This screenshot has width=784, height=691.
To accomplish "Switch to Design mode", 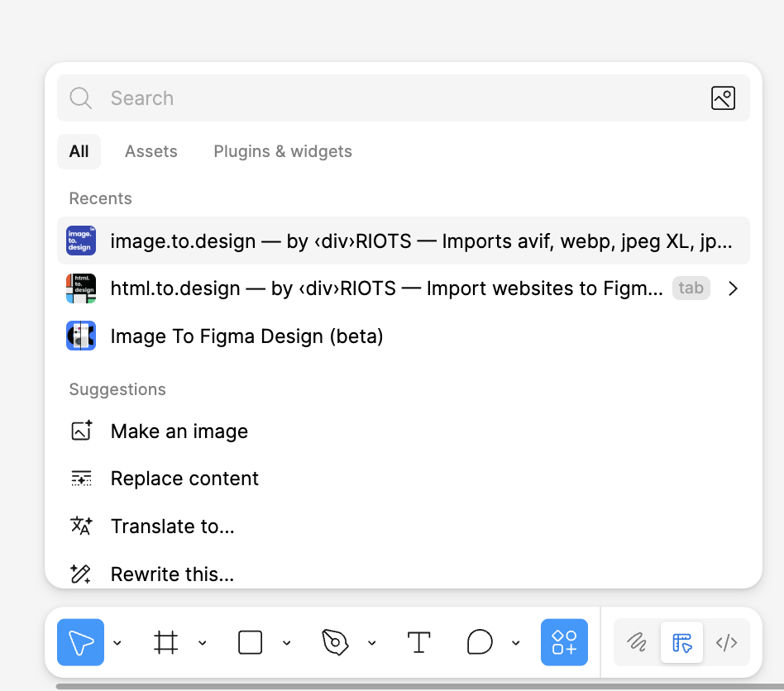I will click(681, 642).
